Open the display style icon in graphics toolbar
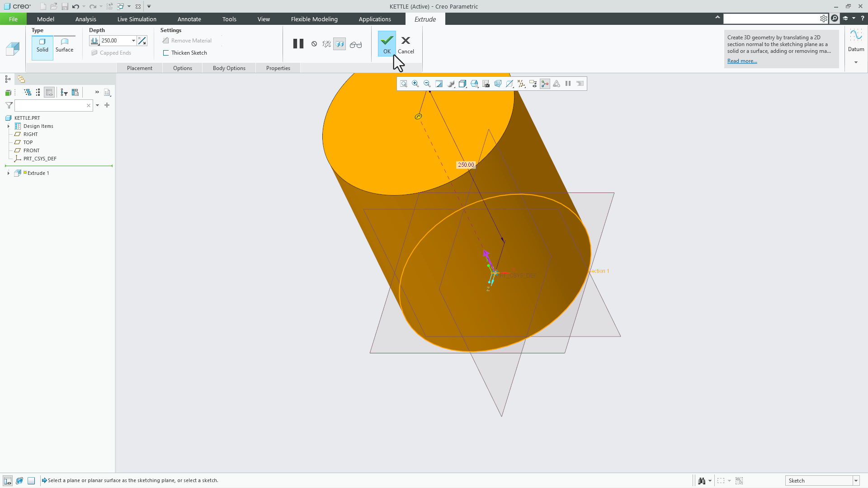 pos(451,84)
